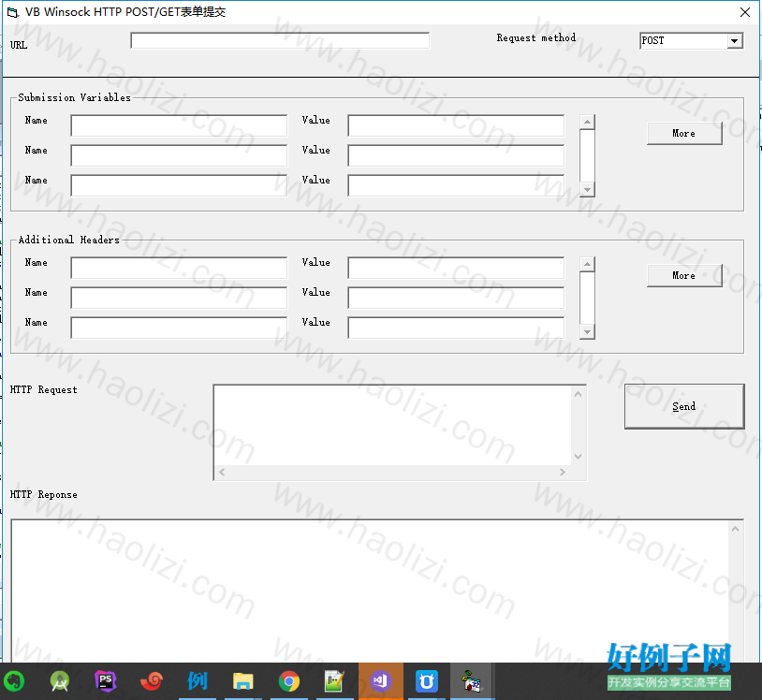The image size is (762, 700).
Task: Launch Android Studio from the taskbar
Action: (x=60, y=681)
